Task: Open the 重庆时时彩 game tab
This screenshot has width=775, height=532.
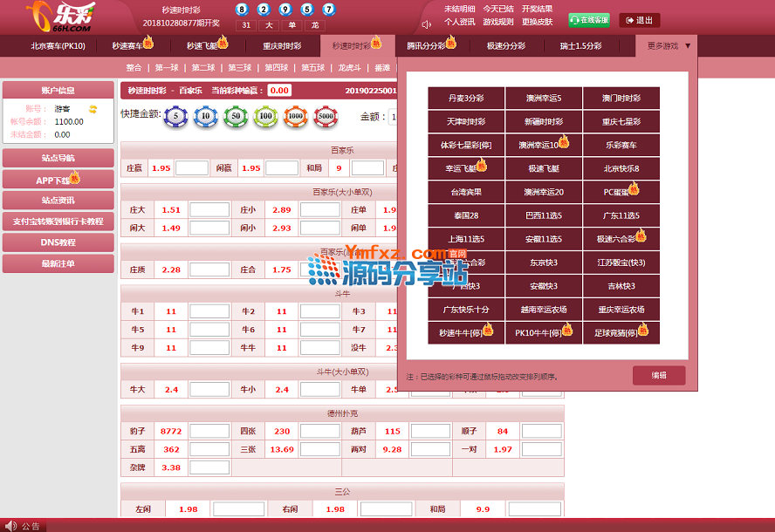Action: 282,45
